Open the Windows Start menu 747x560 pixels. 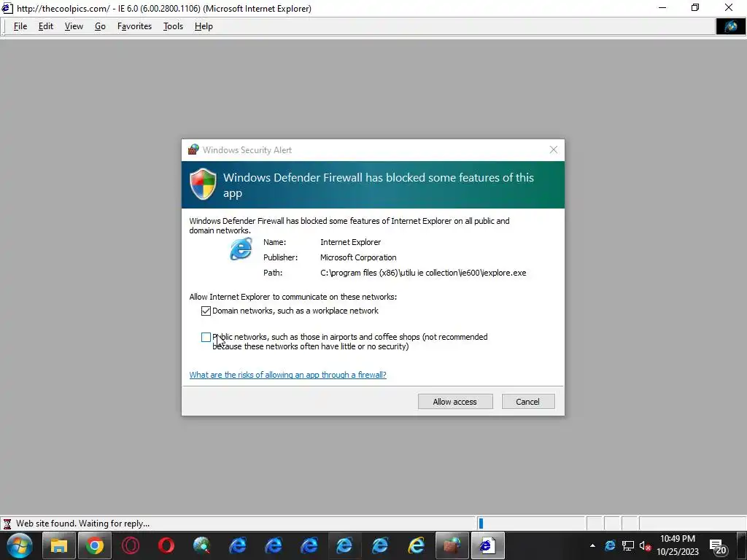coord(20,545)
